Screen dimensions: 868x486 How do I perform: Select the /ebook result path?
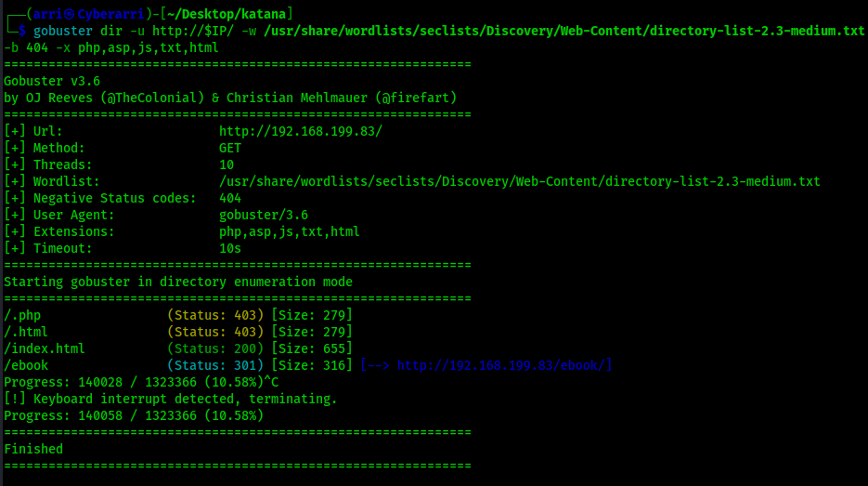(x=26, y=365)
